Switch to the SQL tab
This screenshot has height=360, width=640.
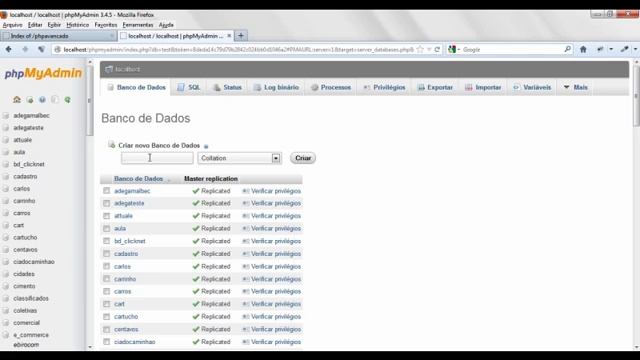click(x=189, y=87)
